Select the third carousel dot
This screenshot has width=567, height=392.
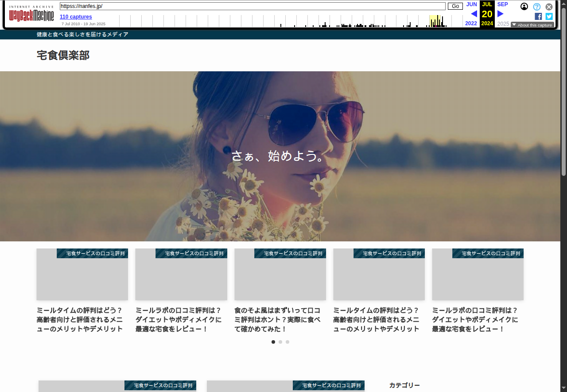pos(287,342)
